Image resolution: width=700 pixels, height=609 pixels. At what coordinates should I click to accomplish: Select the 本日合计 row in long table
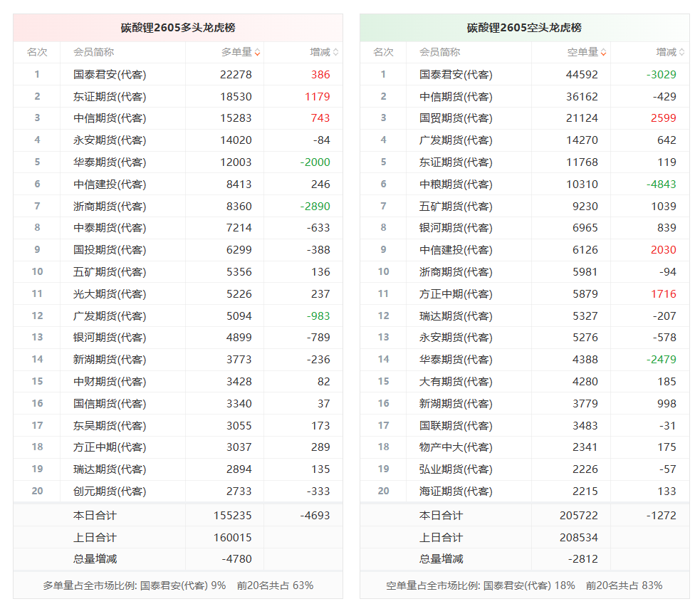(x=178, y=515)
